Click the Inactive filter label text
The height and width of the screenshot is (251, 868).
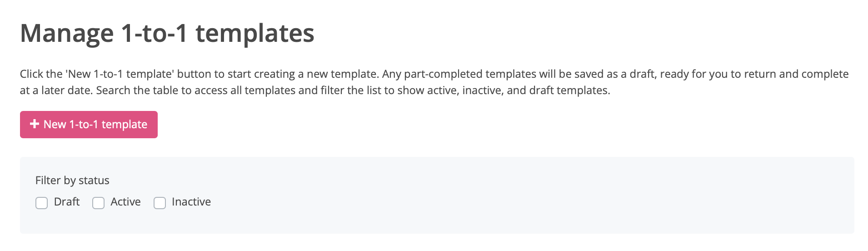pos(191,202)
